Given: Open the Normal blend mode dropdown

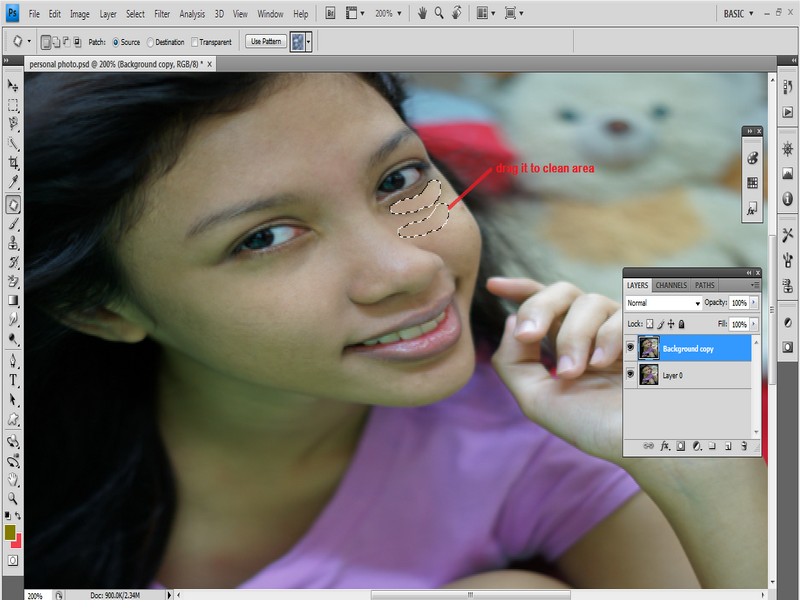Looking at the screenshot, I should click(x=663, y=302).
